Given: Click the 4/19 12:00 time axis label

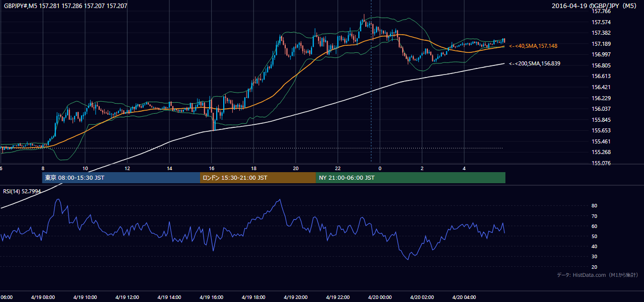Looking at the screenshot, I should tap(127, 297).
